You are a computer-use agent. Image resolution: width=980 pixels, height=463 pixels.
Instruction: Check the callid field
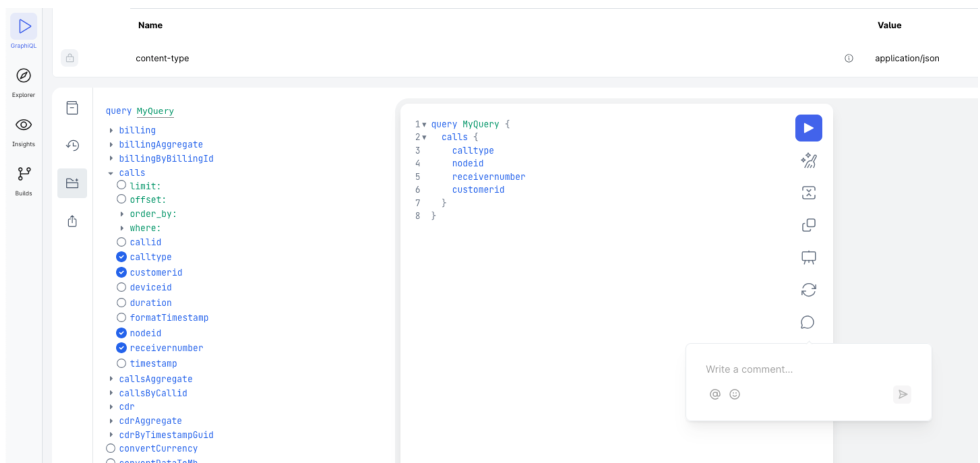[121, 242]
